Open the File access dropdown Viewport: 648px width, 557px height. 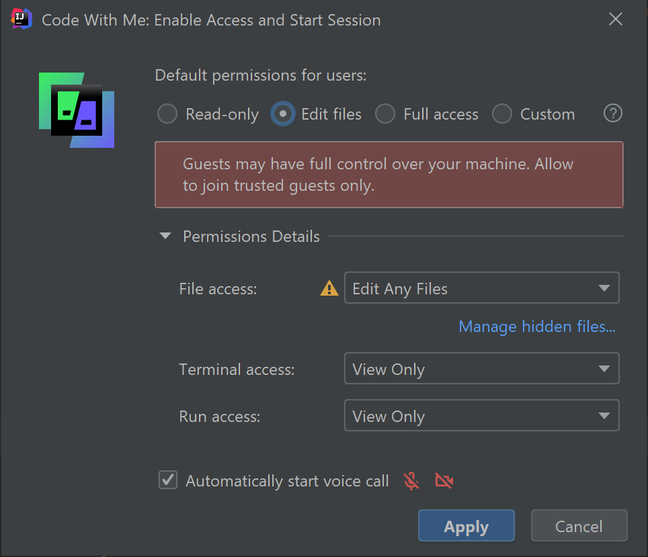481,288
